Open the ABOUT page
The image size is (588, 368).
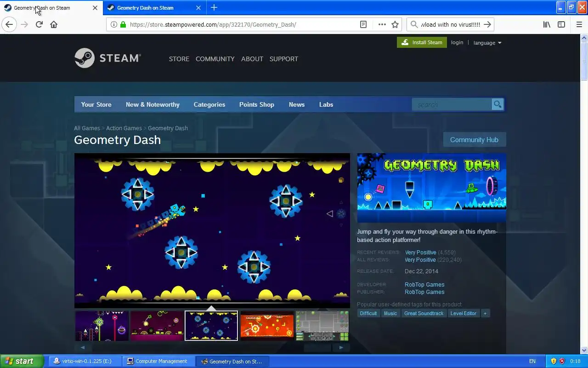click(x=252, y=59)
